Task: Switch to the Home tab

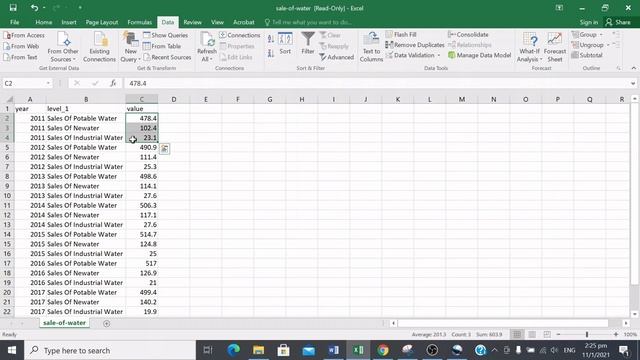Action: [44, 22]
